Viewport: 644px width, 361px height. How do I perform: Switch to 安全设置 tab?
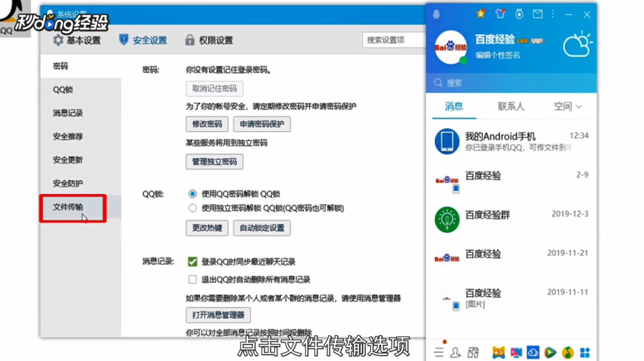click(x=143, y=40)
